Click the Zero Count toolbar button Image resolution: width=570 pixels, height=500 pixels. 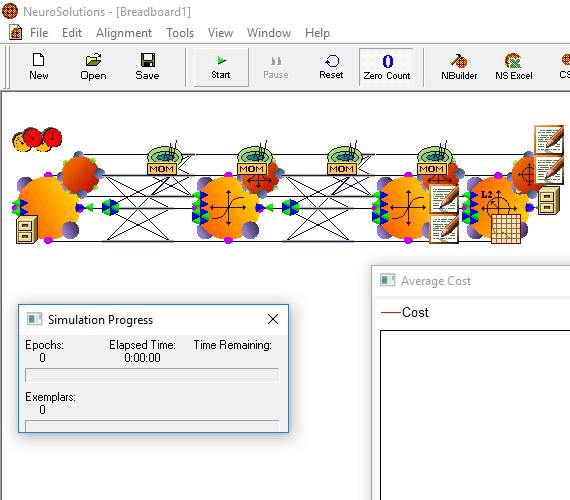pyautogui.click(x=387, y=67)
